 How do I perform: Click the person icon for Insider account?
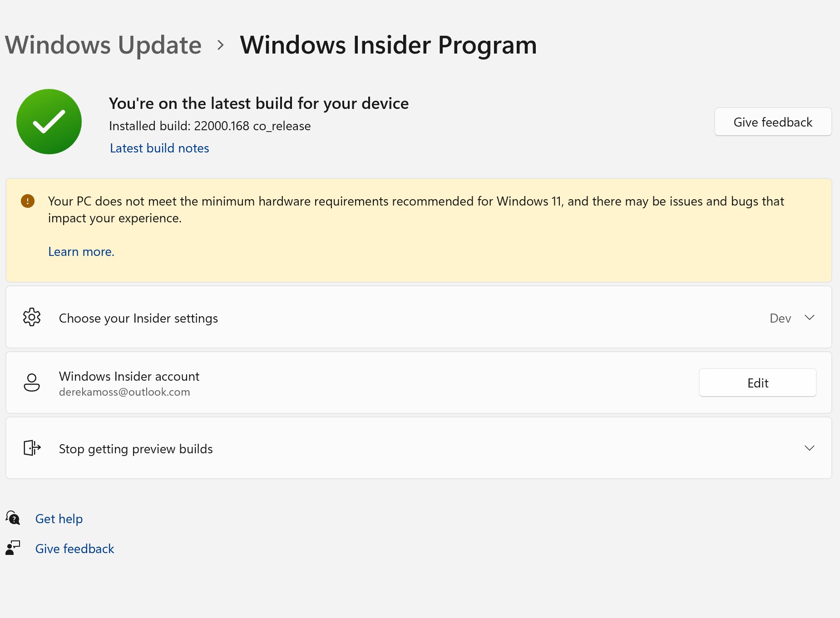pyautogui.click(x=32, y=383)
